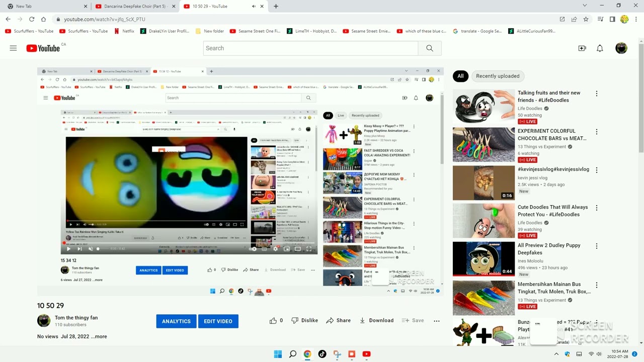Click the search magnifier button beside the YouTube search box
The height and width of the screenshot is (362, 644).
(x=430, y=48)
